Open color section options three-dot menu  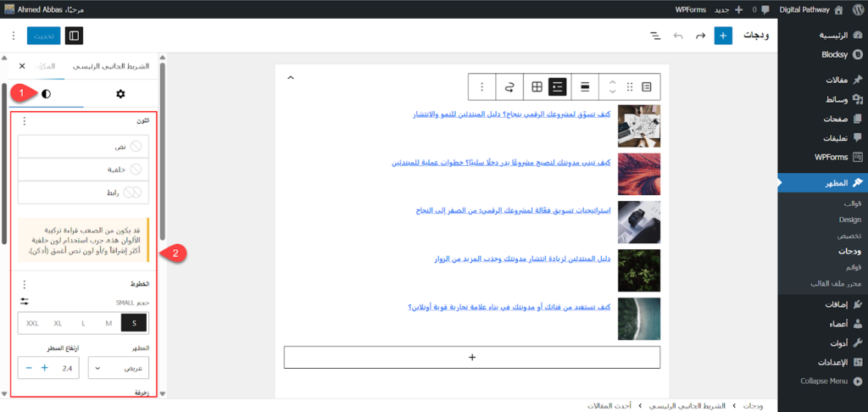[x=24, y=121]
